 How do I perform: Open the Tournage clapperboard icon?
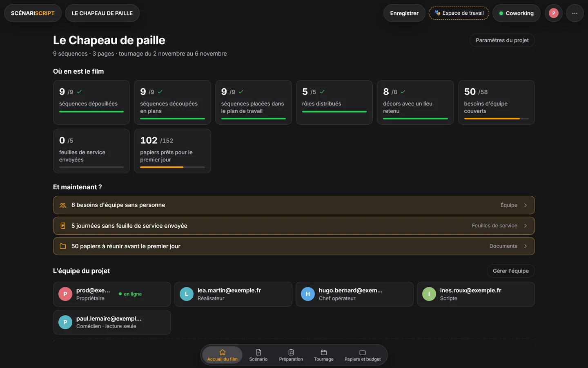(x=324, y=352)
